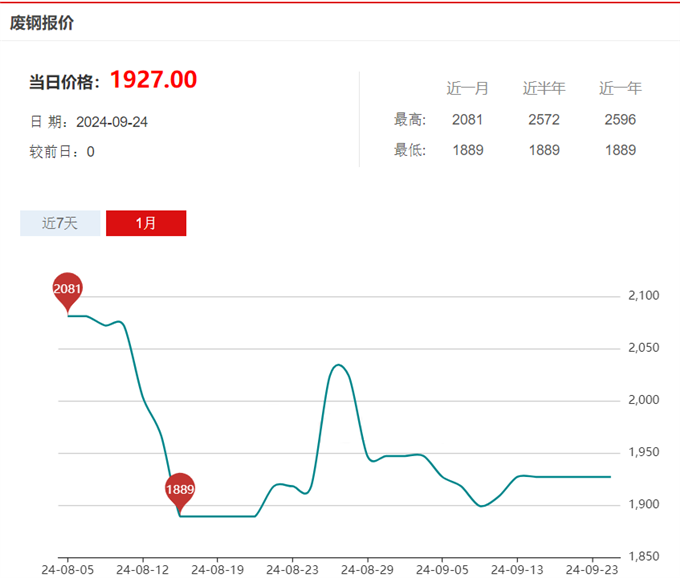Click the date text 2024-09-24
The height and width of the screenshot is (578, 680).
(x=112, y=122)
